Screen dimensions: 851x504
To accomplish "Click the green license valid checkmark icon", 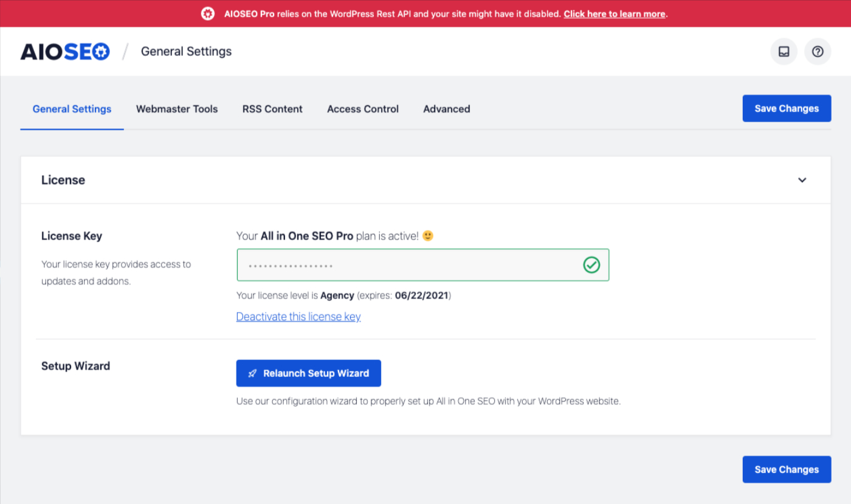I will (x=591, y=264).
